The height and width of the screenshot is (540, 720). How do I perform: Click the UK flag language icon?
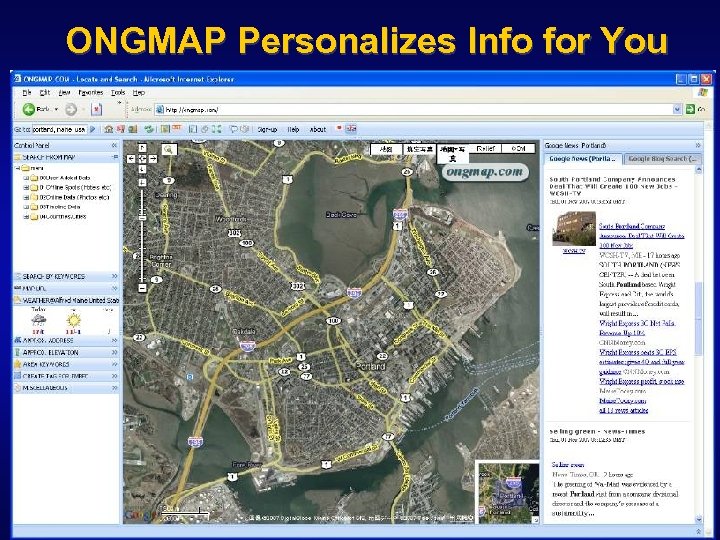tap(351, 129)
